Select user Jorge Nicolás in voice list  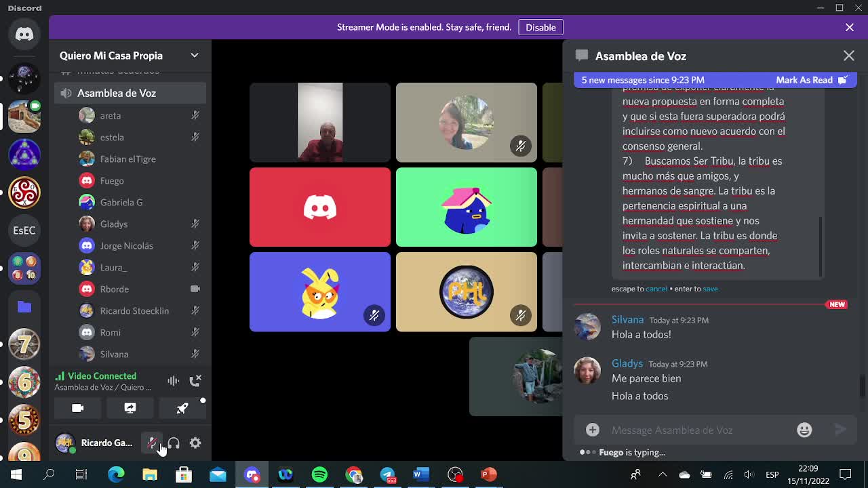pos(140,245)
